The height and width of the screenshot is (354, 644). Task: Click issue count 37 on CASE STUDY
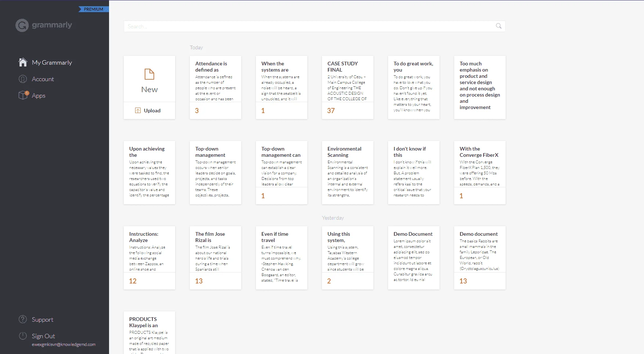[331, 111]
